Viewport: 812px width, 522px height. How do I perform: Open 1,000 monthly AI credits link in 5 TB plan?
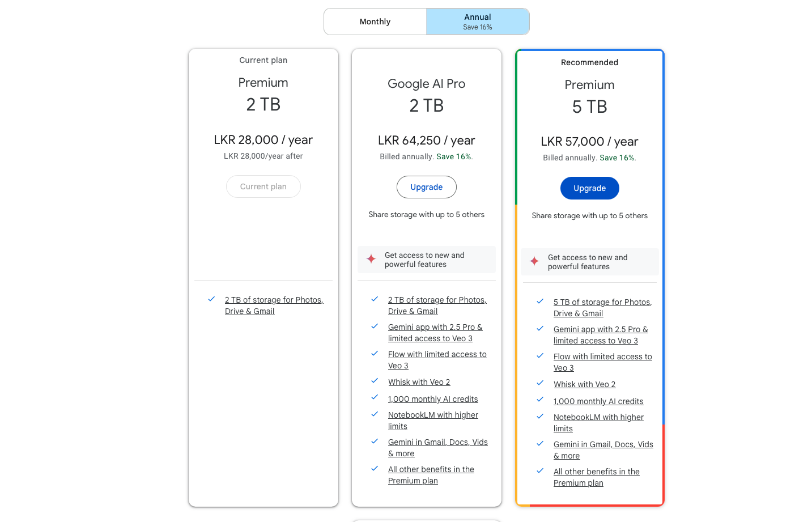click(598, 401)
